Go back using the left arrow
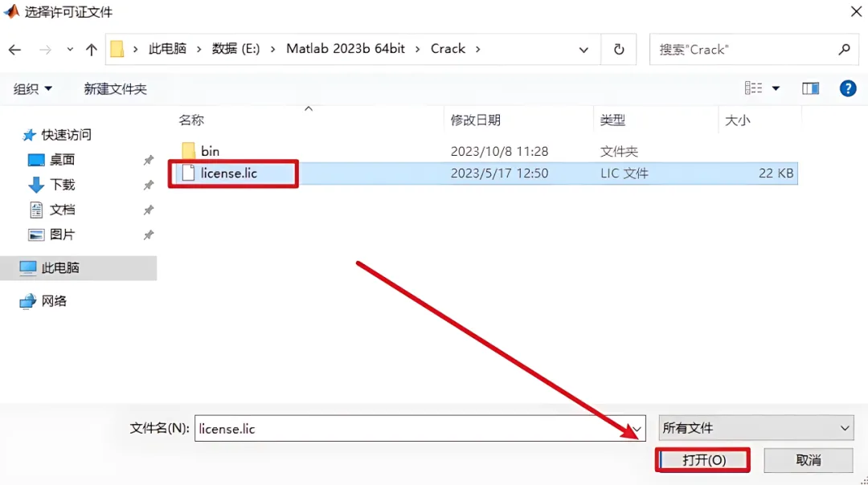868x485 pixels. click(15, 50)
